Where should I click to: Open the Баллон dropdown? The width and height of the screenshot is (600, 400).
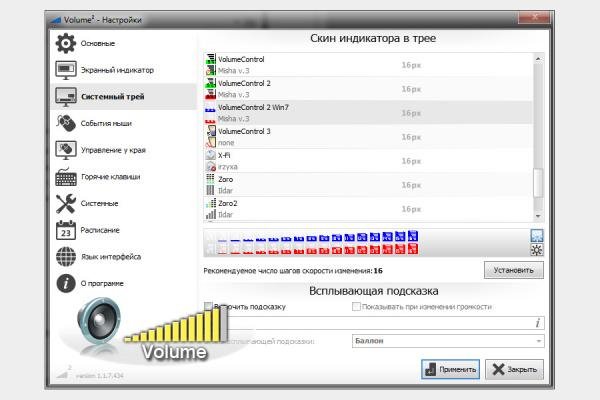coord(448,341)
